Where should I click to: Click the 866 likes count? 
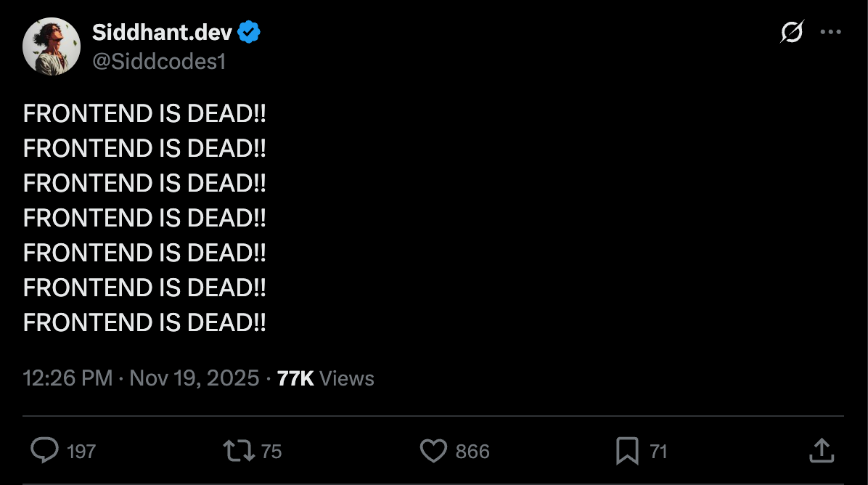(472, 452)
